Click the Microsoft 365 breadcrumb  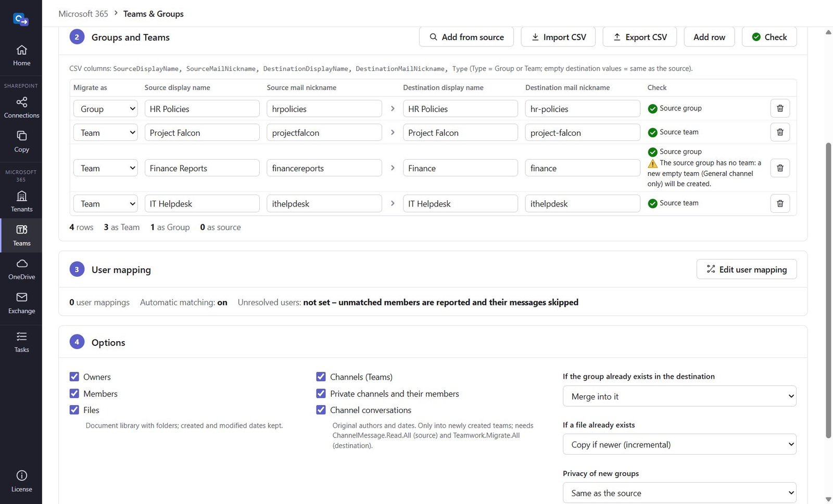(x=83, y=14)
